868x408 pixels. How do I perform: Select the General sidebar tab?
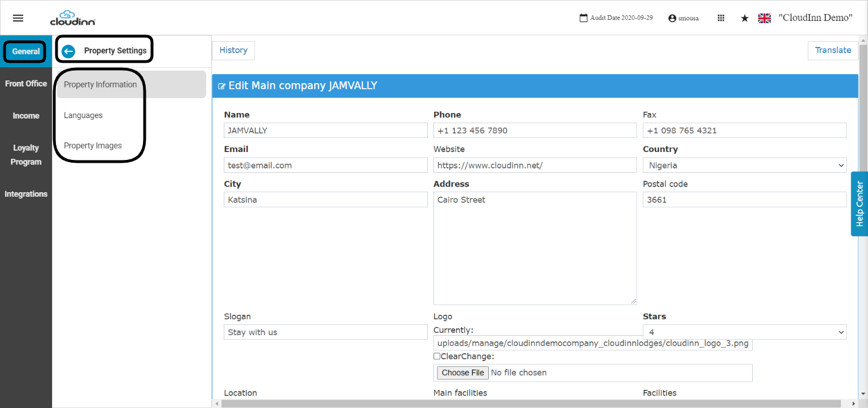click(26, 51)
